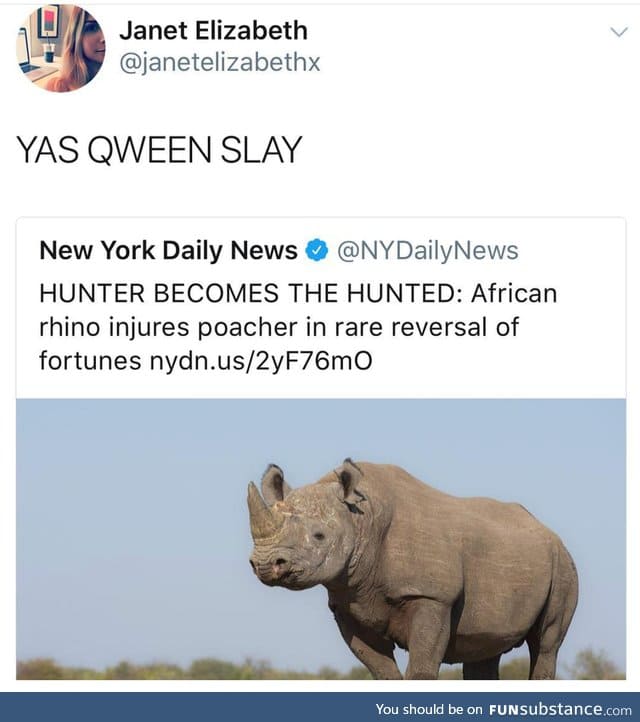The image size is (640, 722).
Task: Click the blue sky area of photo
Action: click(129, 507)
